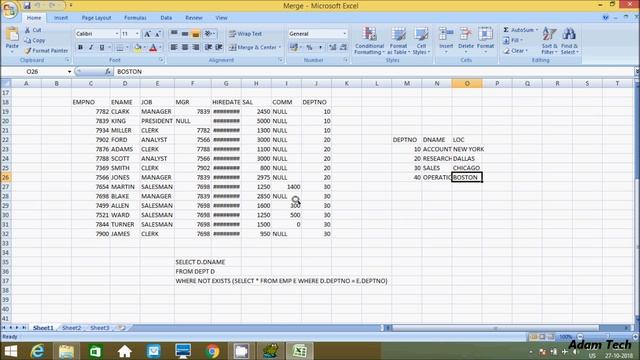Click the Fill button in Editing

(513, 40)
